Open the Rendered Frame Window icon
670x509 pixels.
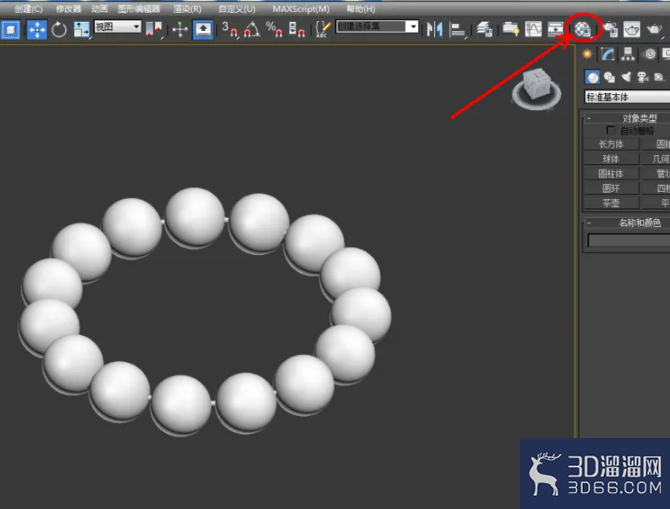(632, 29)
